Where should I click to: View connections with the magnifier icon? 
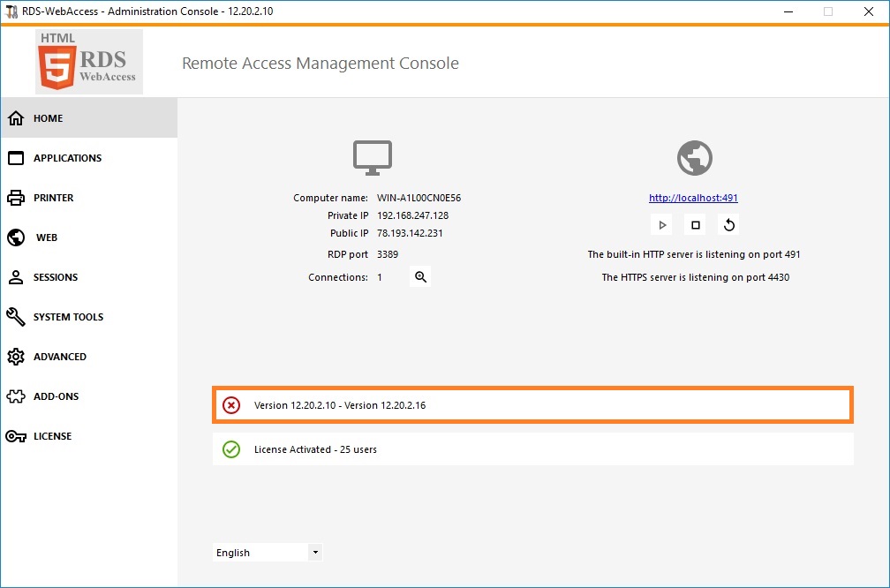(x=420, y=276)
